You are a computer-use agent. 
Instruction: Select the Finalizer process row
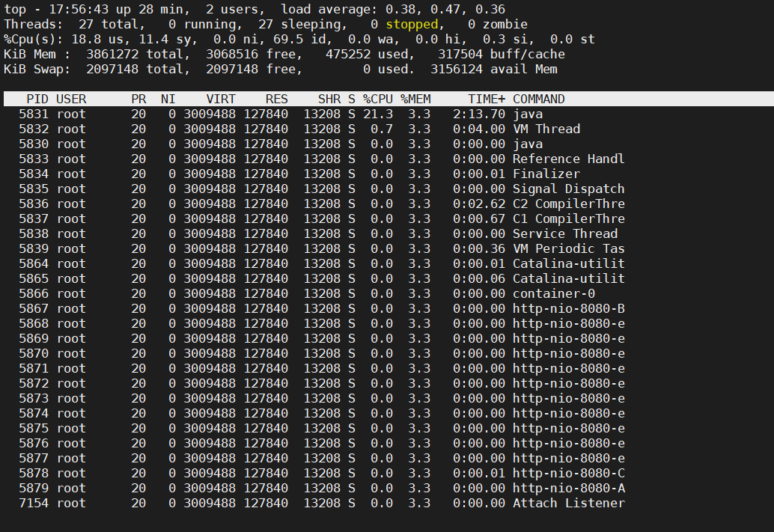[299, 174]
